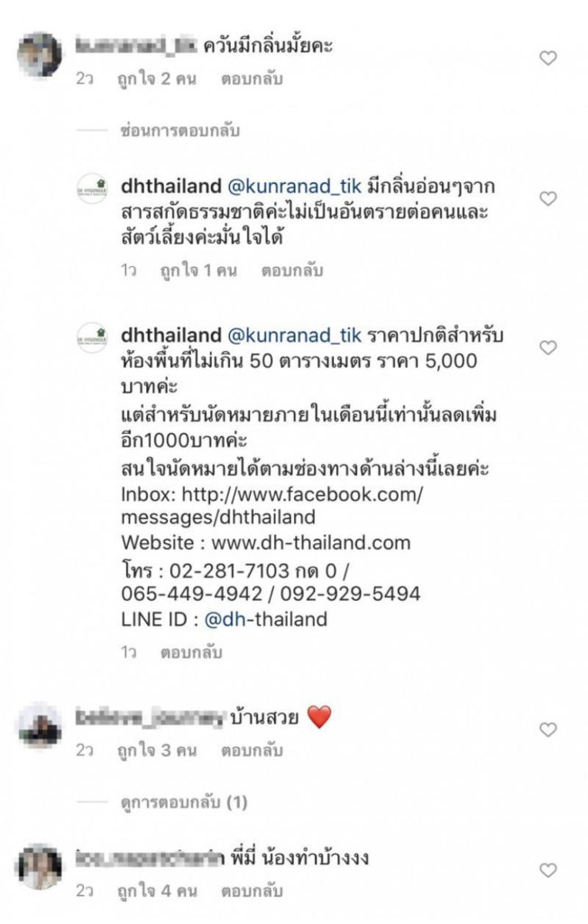588x924 pixels.
Task: Collapse replies with ซ่อนการตอบกลับ
Action: [x=179, y=130]
